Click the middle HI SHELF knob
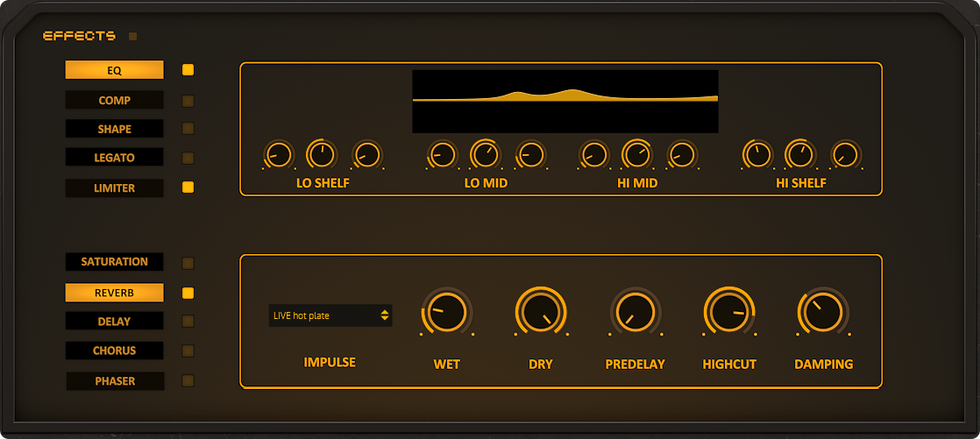This screenshot has width=980, height=439. (800, 154)
